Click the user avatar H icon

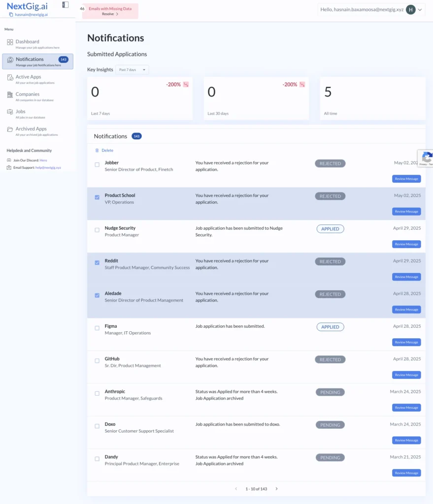(x=410, y=10)
